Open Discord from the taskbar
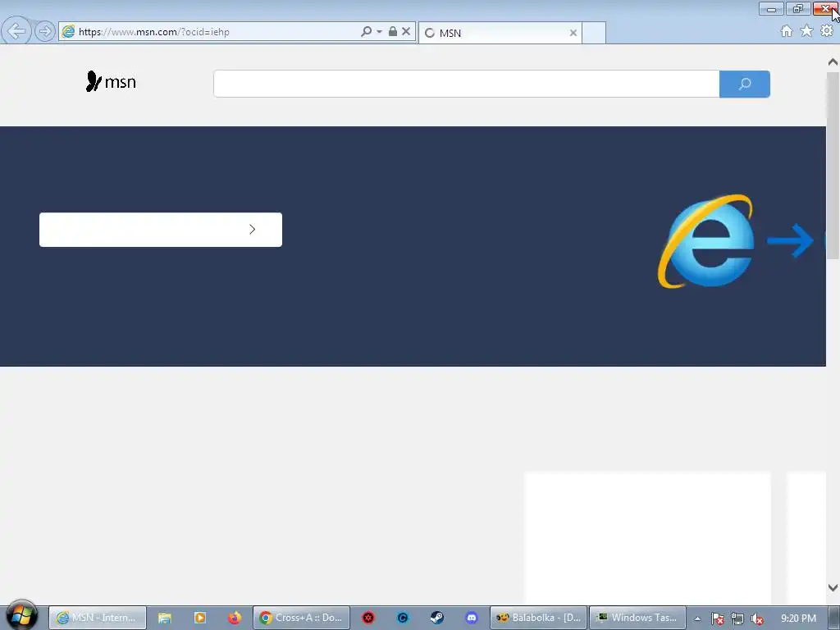The image size is (840, 630). (472, 618)
